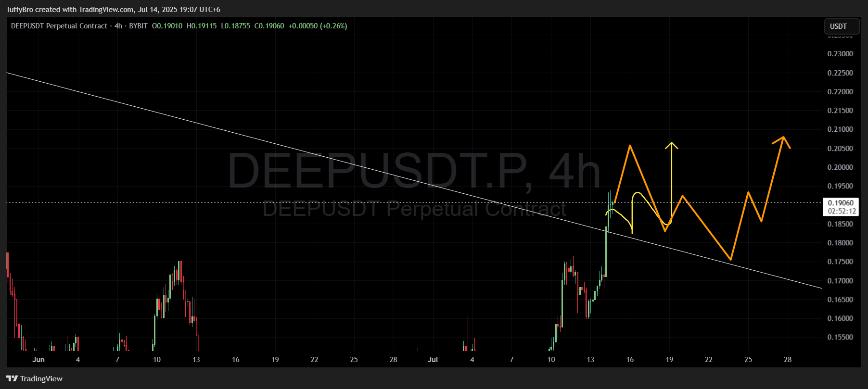Image resolution: width=868 pixels, height=389 pixels.
Task: Click the change value +0.00050 (+0.26%)
Action: (318, 26)
